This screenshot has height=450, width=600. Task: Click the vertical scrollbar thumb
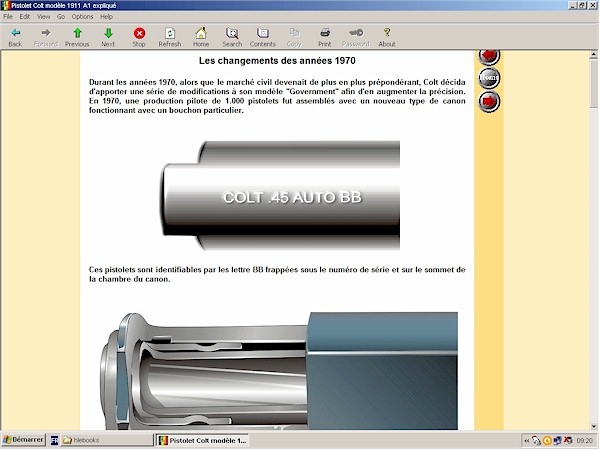[x=593, y=83]
